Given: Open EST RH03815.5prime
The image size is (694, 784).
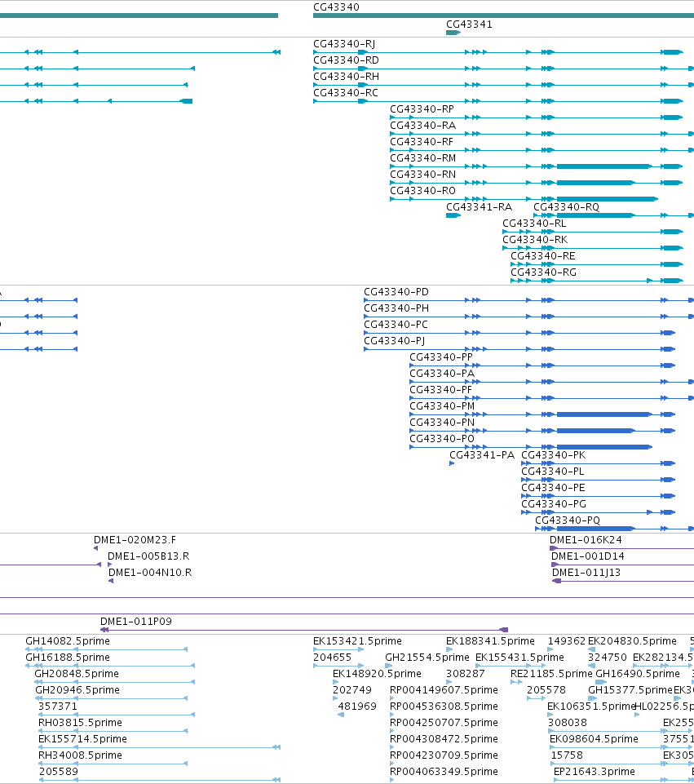Looking at the screenshot, I should coord(80,723).
